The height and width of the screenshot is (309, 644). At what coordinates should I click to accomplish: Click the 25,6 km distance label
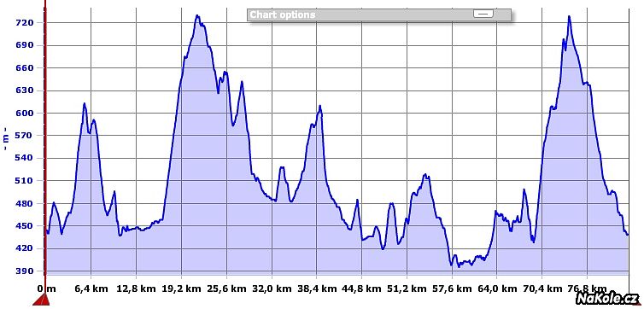coord(226,289)
